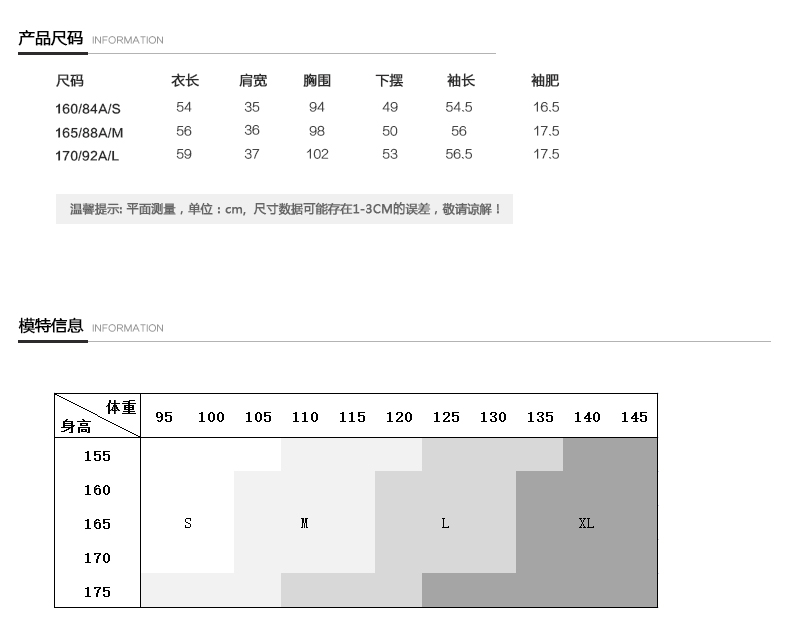Click the 体重/身高 corner header cell
The height and width of the screenshot is (628, 790).
pos(97,416)
